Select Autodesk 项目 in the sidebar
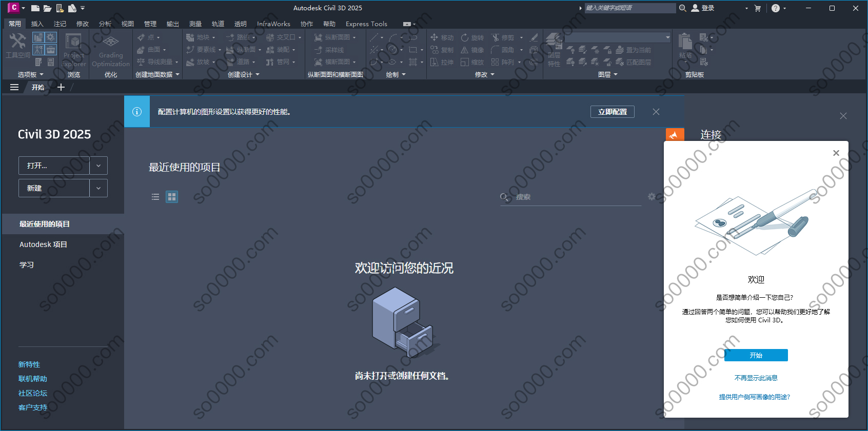The image size is (868, 431). click(x=43, y=244)
